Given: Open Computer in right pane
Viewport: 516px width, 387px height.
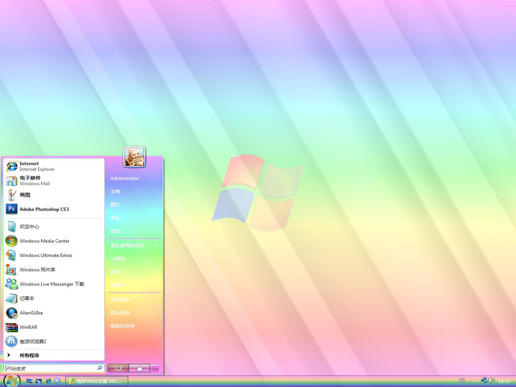Looking at the screenshot, I should [134, 259].
